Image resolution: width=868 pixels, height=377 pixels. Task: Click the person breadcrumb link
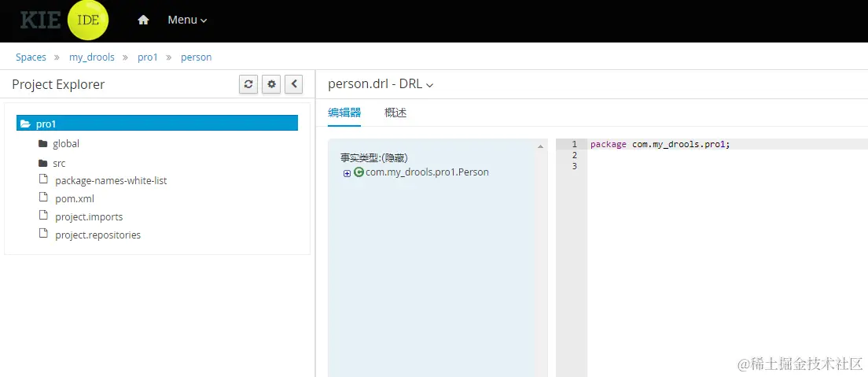click(196, 57)
